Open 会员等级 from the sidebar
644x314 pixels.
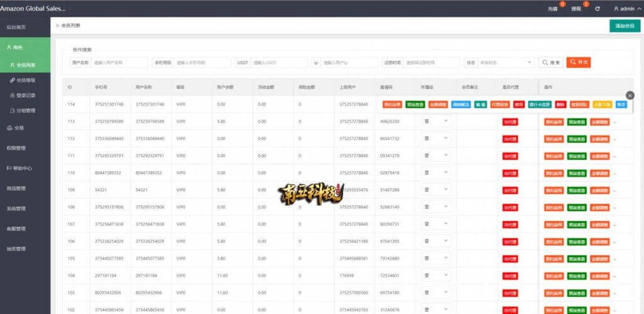tap(26, 80)
